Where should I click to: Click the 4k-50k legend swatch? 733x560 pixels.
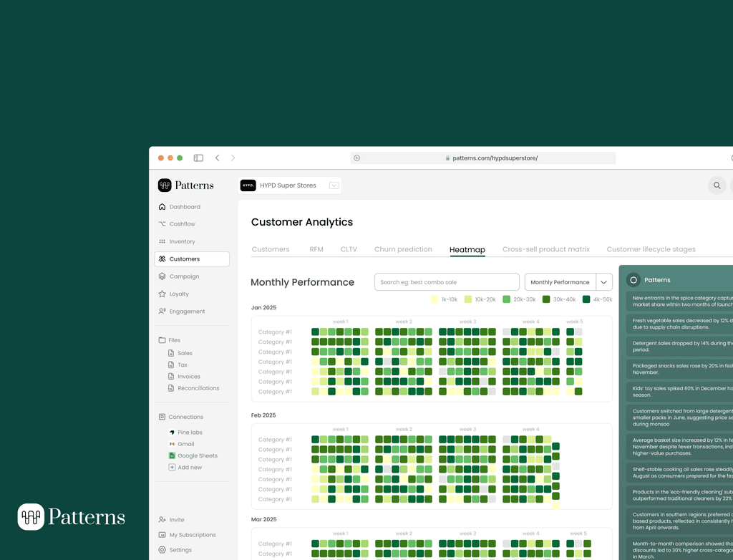(586, 299)
